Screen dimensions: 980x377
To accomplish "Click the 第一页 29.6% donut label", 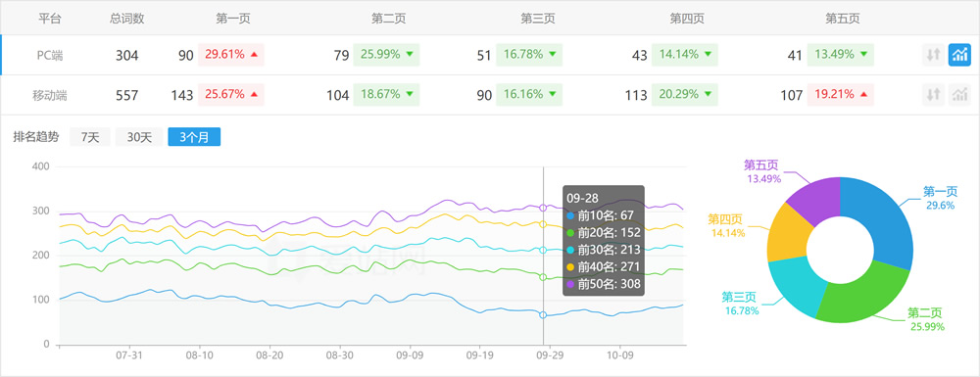I will [940, 198].
